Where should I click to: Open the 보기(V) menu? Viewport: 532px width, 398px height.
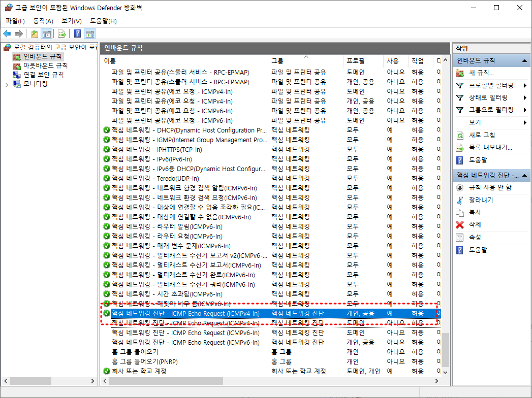coord(71,21)
